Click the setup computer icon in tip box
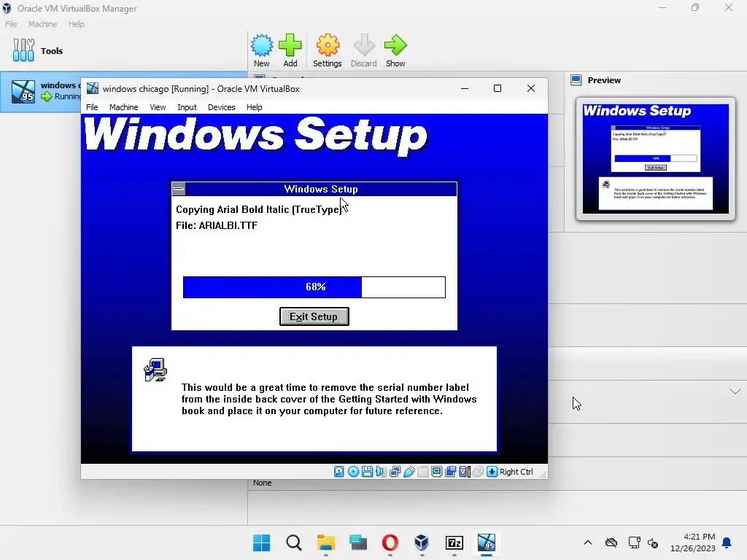The image size is (747, 560). tap(155, 370)
